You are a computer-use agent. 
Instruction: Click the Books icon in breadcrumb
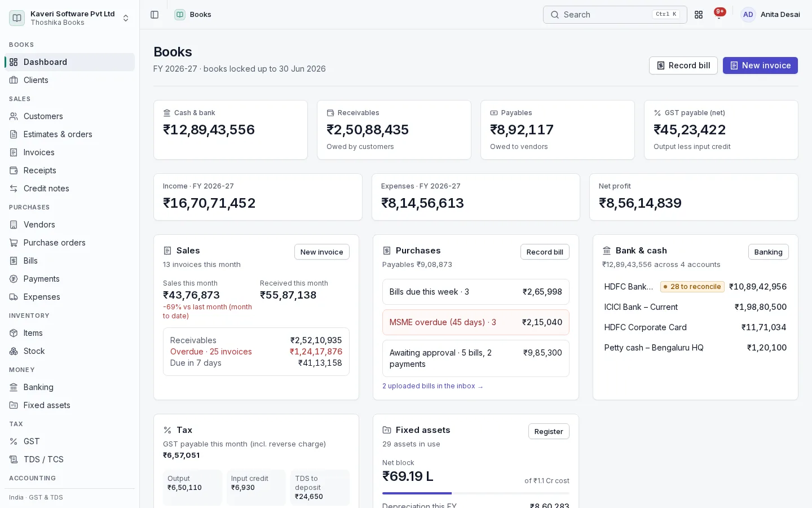click(x=180, y=15)
